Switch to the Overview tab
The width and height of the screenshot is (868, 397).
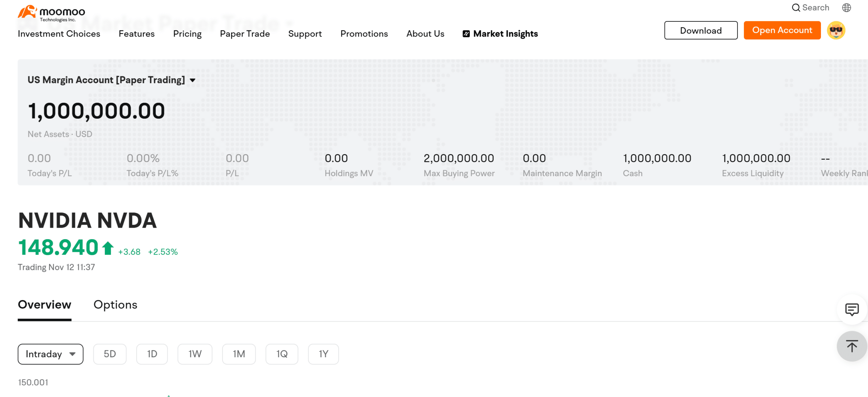coord(44,305)
